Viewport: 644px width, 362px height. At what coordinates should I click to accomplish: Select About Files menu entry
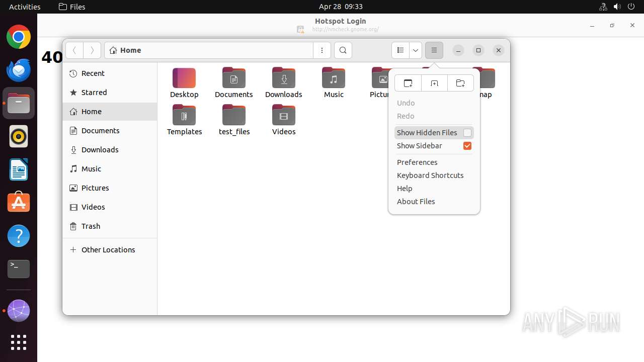tap(416, 202)
